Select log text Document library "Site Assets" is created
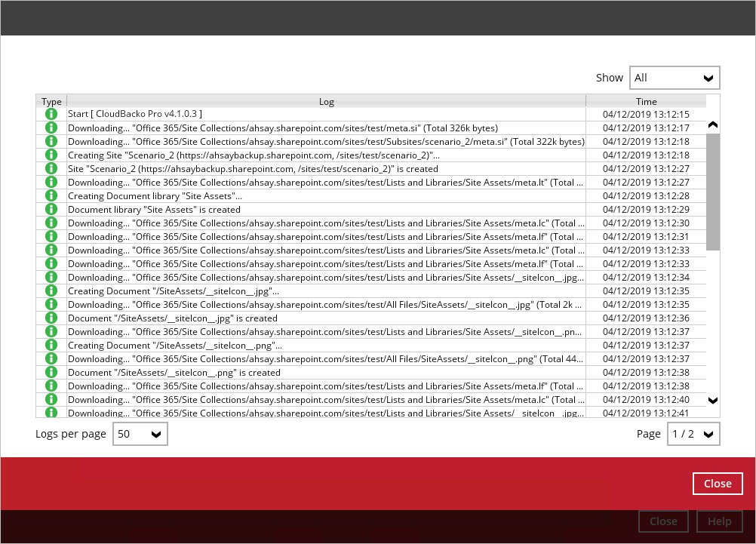 [154, 209]
